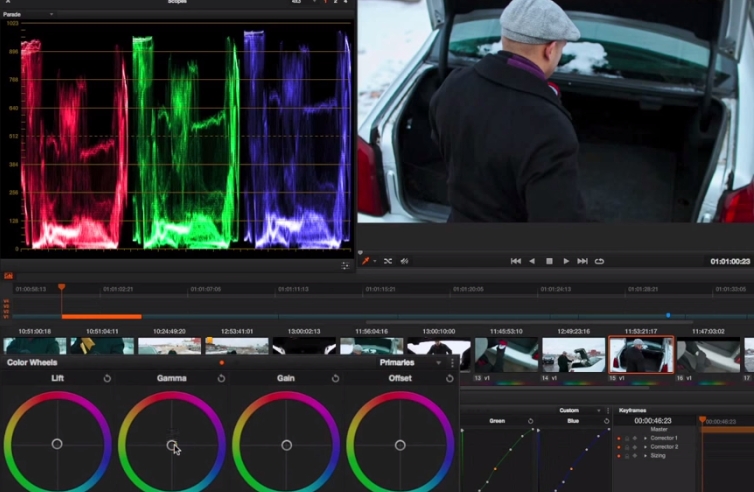Click the Lift wheel center point
The width and height of the screenshot is (754, 492).
coord(57,444)
